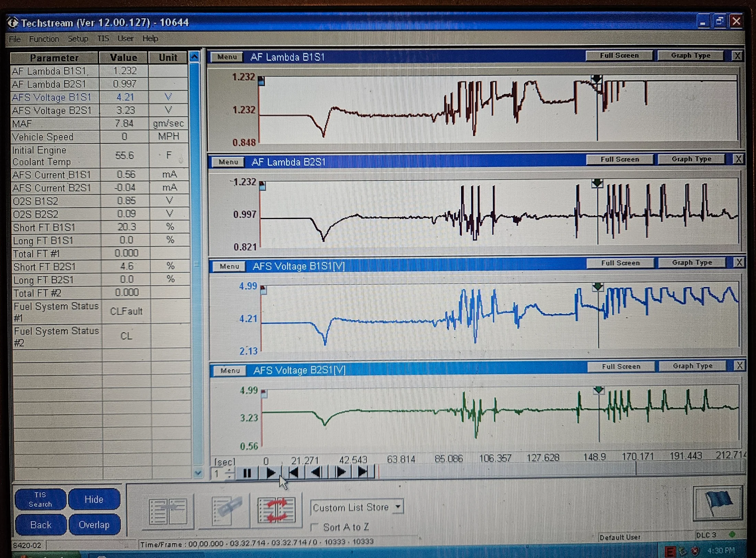Click the parameter list scroll-up arrow
This screenshot has height=558, width=756.
(194, 57)
